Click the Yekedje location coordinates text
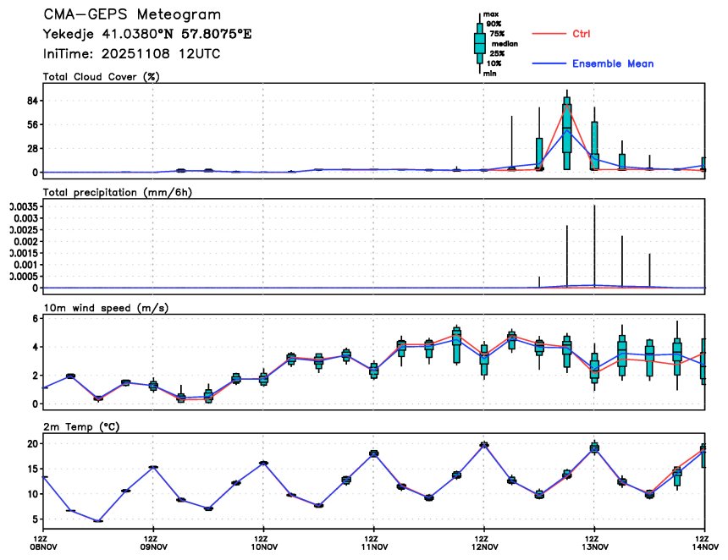 pos(147,35)
